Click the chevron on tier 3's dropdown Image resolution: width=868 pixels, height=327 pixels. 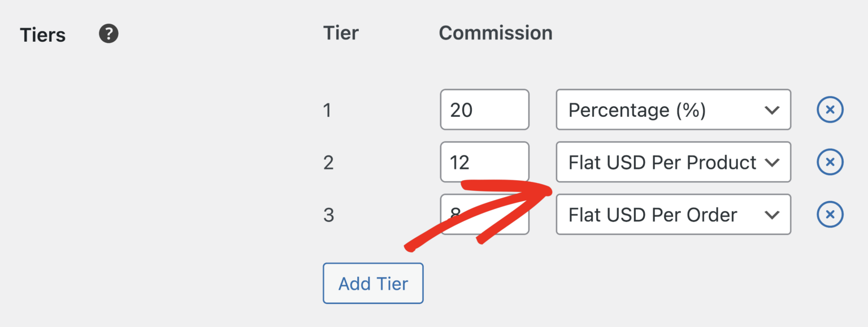pos(772,215)
